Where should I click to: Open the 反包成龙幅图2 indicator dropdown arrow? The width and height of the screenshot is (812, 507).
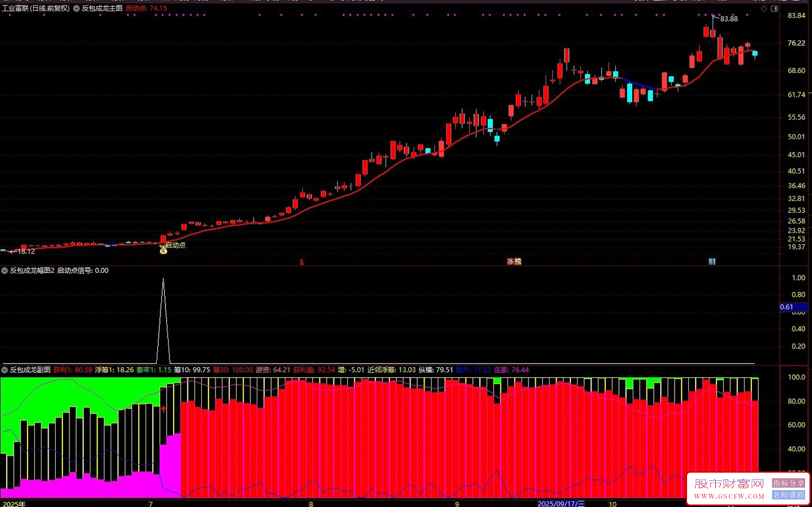point(4,271)
